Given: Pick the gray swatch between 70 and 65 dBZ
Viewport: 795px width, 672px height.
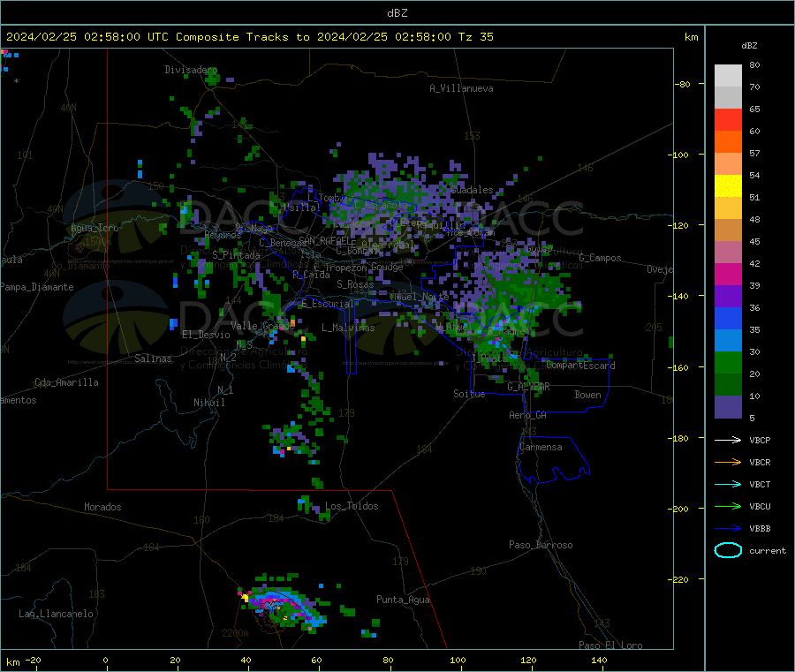Looking at the screenshot, I should coord(728,98).
